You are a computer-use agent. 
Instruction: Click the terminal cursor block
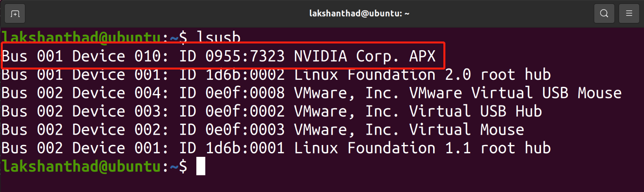pyautogui.click(x=201, y=166)
